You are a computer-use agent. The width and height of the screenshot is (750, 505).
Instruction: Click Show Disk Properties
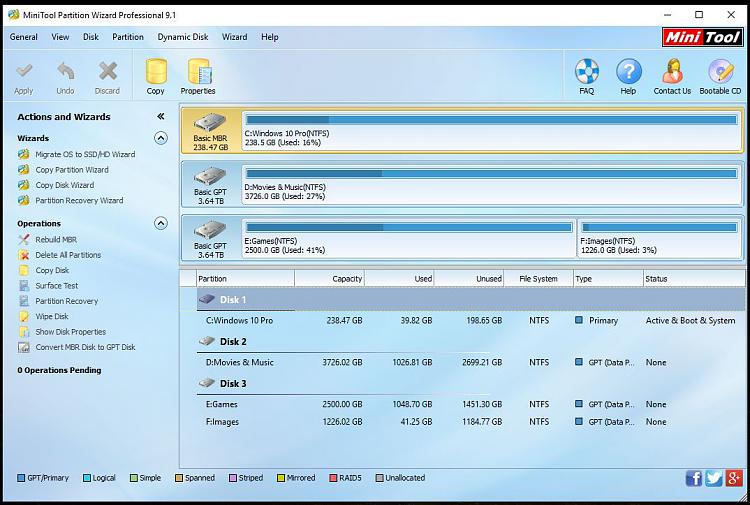[x=70, y=331]
